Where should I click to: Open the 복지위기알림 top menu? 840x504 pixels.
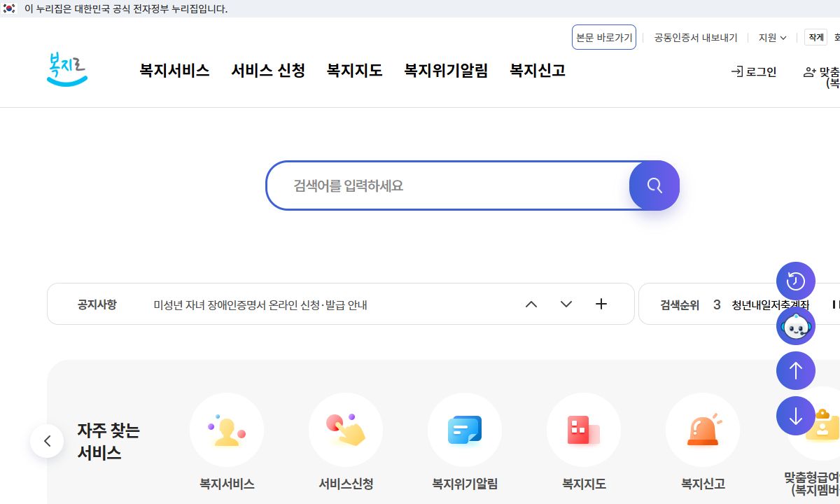click(x=446, y=71)
